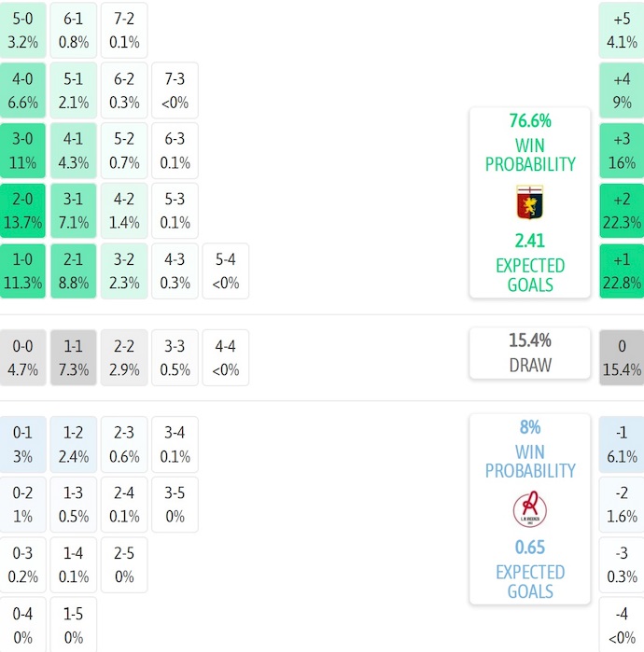
Task: Select the 2-0 scoreline tile at 13.7%
Action: pos(22,211)
